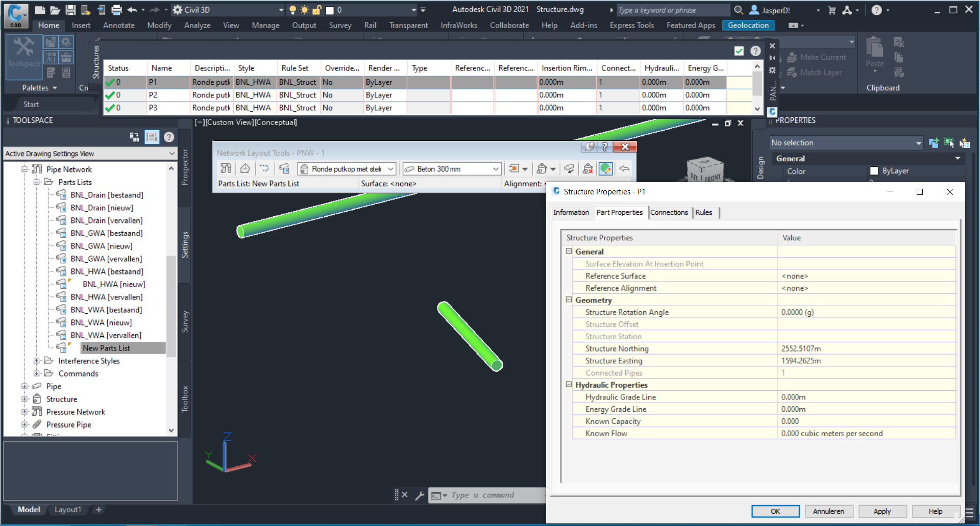Image resolution: width=980 pixels, height=526 pixels.
Task: Click the Undo icon in Network Layout Tools
Action: coord(625,168)
